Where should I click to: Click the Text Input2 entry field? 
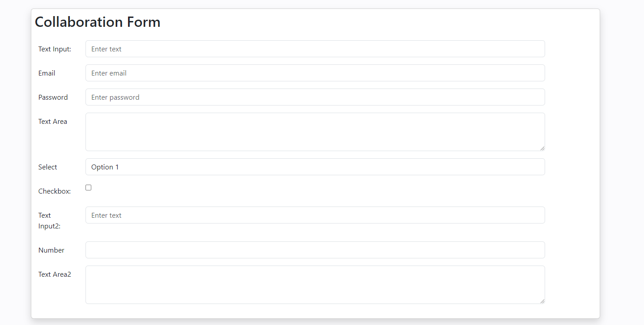[x=315, y=215]
